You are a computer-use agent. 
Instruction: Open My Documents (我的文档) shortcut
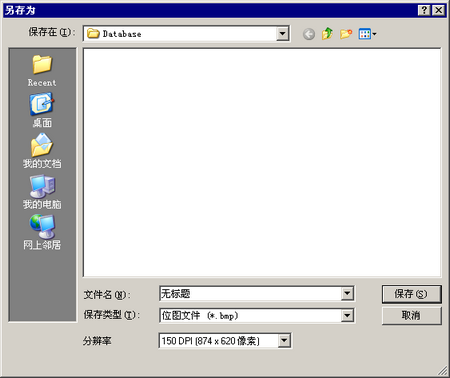(x=42, y=151)
